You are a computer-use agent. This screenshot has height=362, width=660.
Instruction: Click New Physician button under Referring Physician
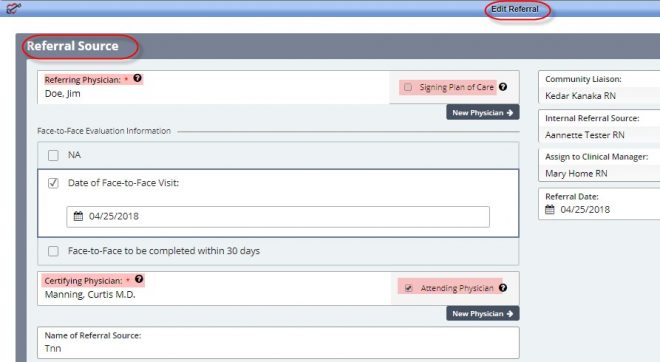click(483, 112)
